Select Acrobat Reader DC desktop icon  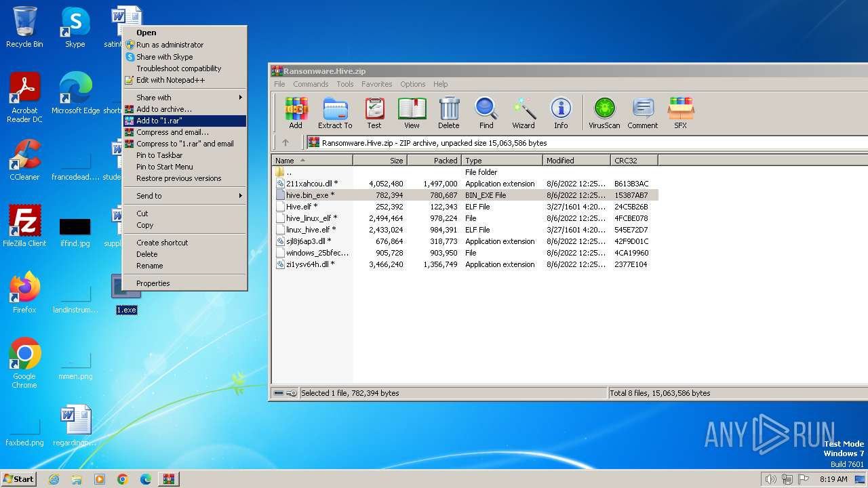coord(24,98)
